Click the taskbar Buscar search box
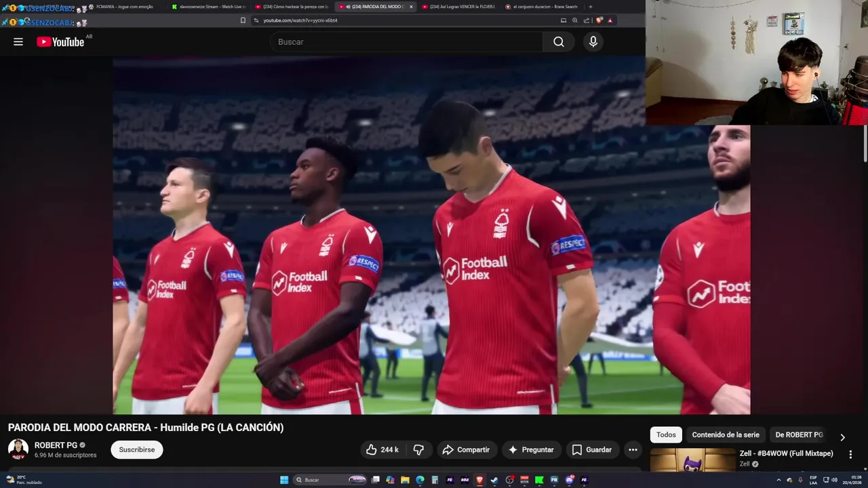Viewport: 868px width, 488px height. (330, 480)
